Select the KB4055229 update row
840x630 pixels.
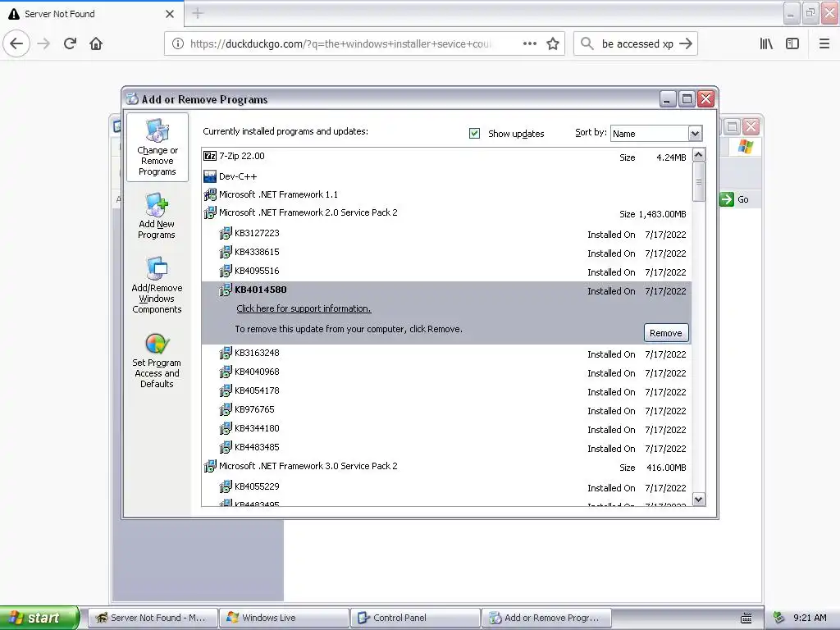click(x=447, y=487)
